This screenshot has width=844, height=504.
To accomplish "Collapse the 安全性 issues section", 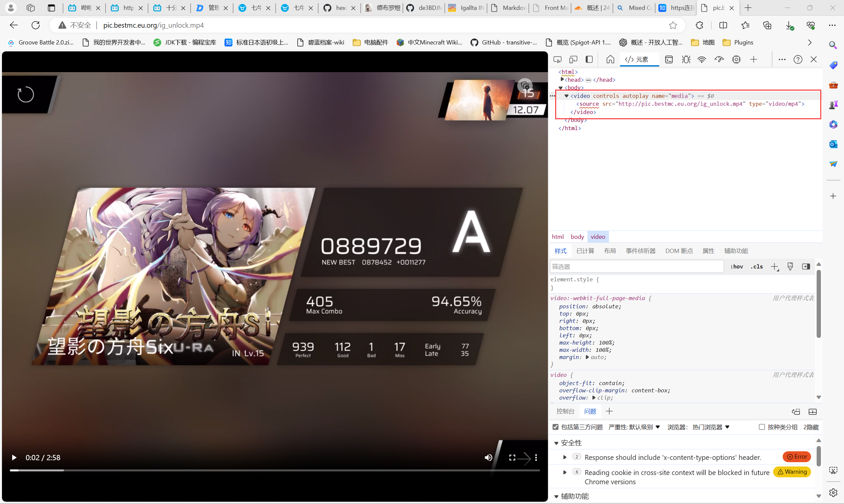I will tap(557, 443).
